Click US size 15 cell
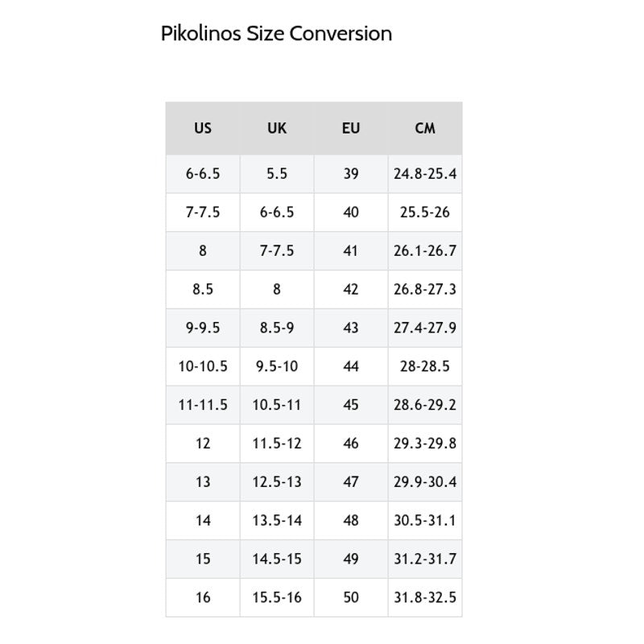644x644 pixels. [203, 559]
